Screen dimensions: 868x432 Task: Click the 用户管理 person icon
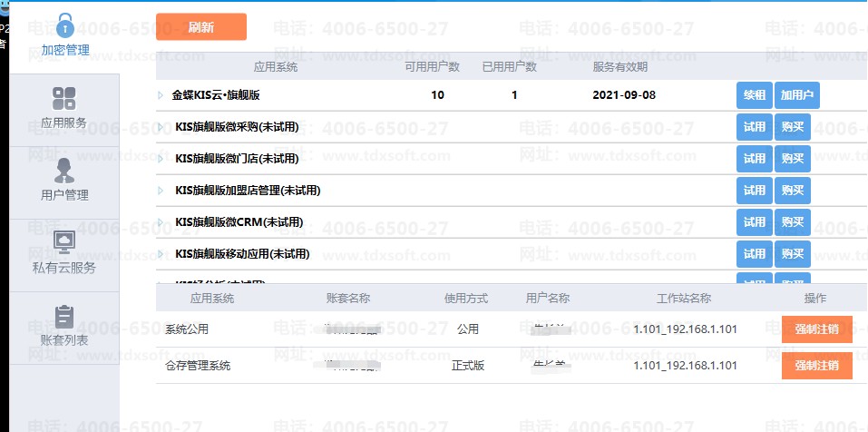pos(64,170)
